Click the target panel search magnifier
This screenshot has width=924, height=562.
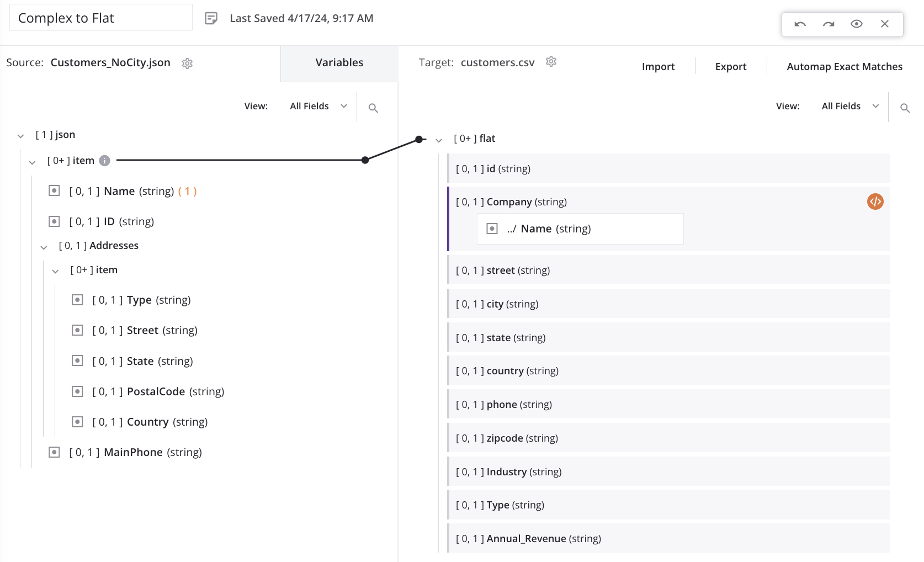click(905, 108)
